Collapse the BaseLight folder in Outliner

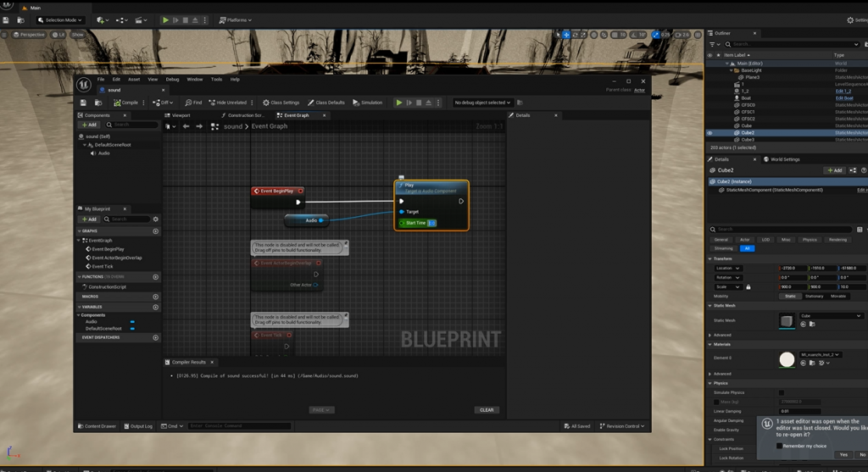pyautogui.click(x=731, y=70)
